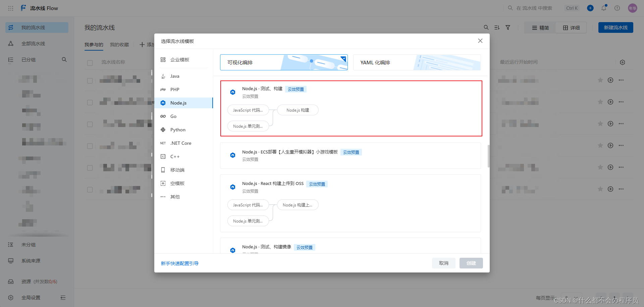Image resolution: width=644 pixels, height=307 pixels.
Task: Click the blue plus create icon
Action: 590,8
